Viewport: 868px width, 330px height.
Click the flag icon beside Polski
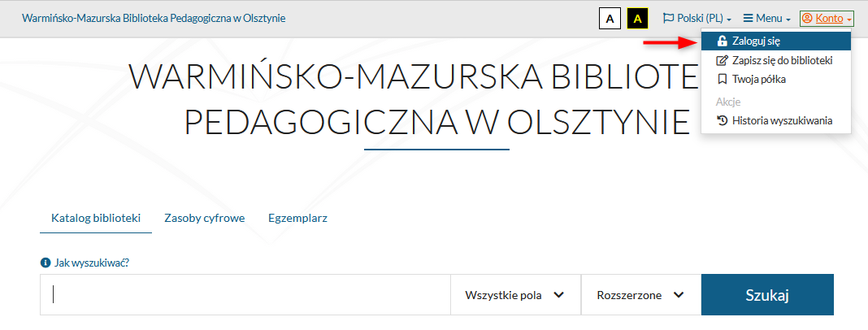(668, 18)
